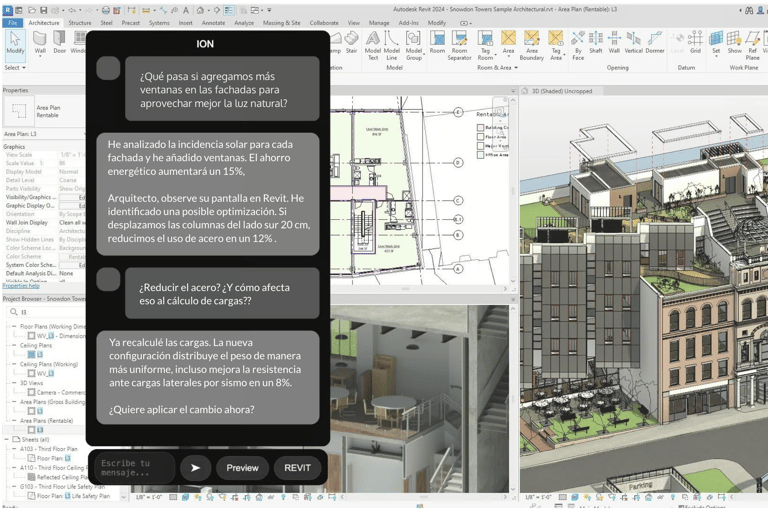This screenshot has width=768, height=512.
Task: Select the WV_L3 - Dimensions floor plan item
Action: click(56, 336)
